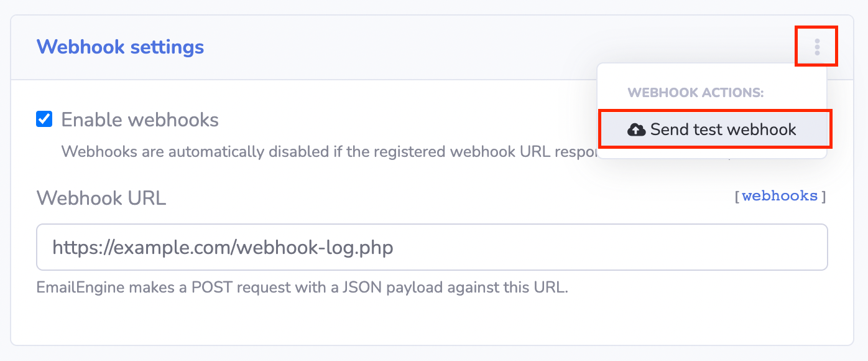Click the Webhook URL field label
868x361 pixels.
[101, 198]
